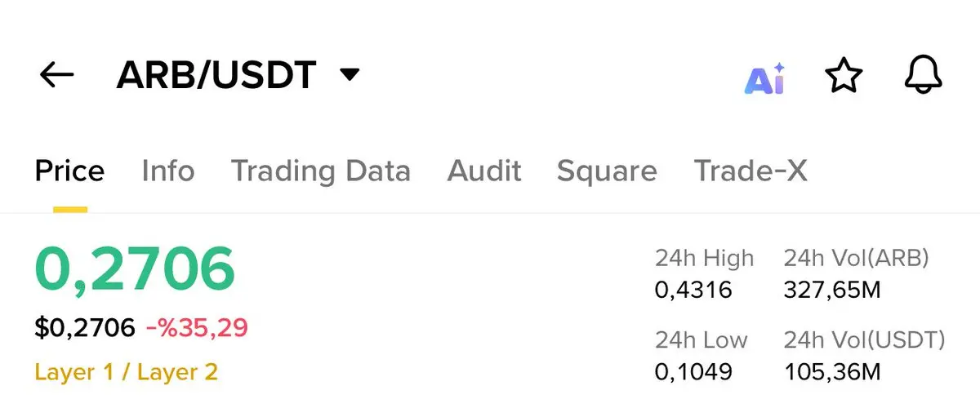Tap the 24h High value 0,4316
The image size is (980, 417).
point(693,290)
